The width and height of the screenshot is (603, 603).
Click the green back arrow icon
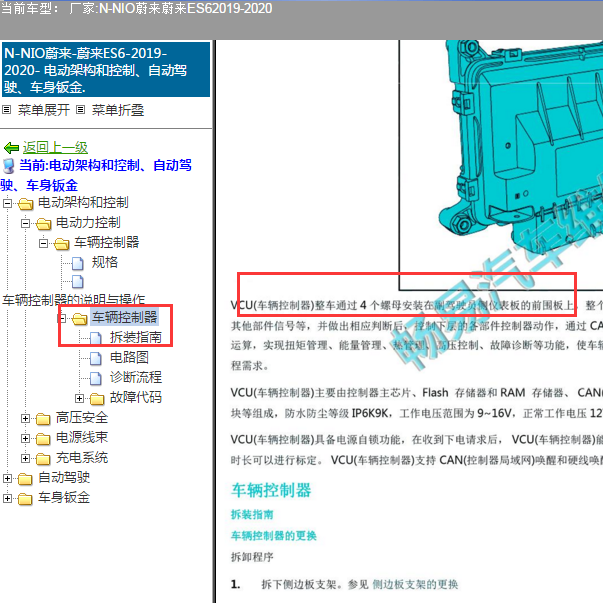[x=11, y=148]
